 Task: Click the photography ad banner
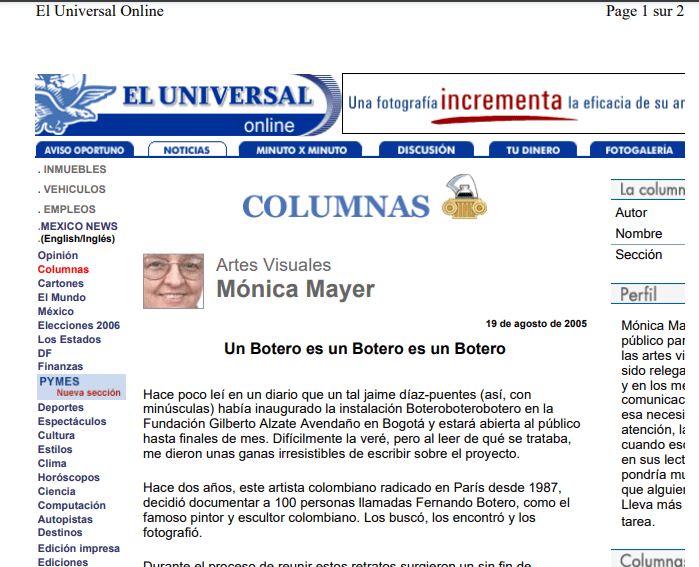[514, 103]
